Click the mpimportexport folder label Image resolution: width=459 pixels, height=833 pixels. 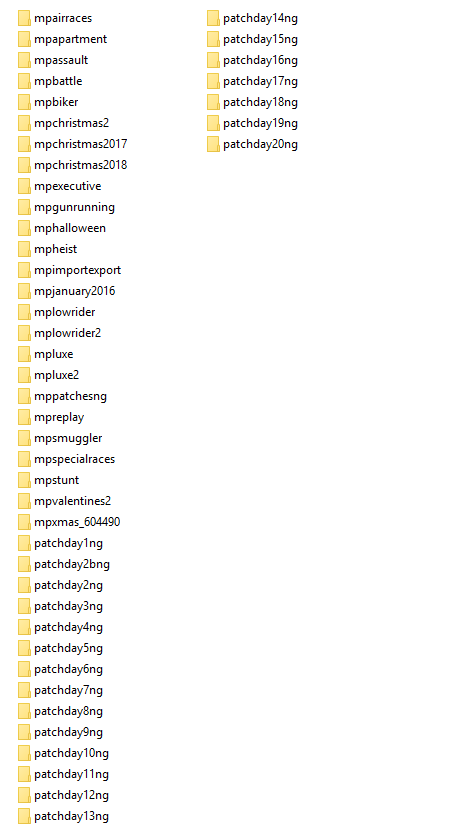[x=78, y=270]
